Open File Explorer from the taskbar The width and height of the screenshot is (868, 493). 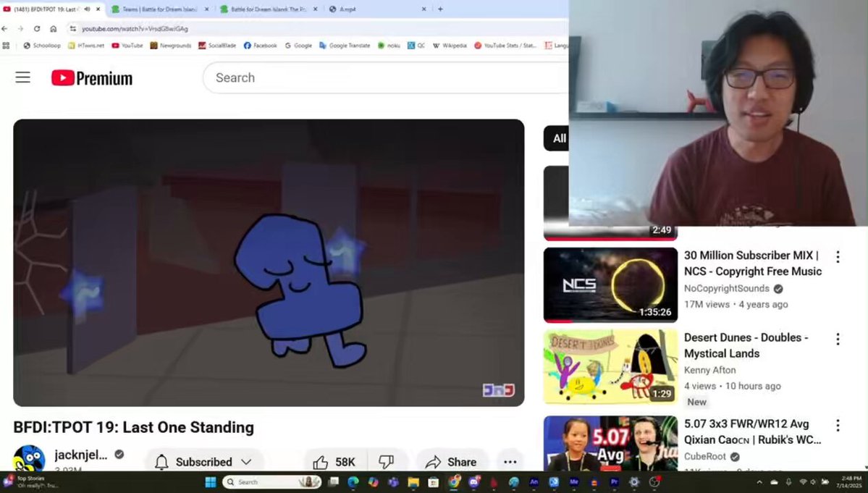413,482
